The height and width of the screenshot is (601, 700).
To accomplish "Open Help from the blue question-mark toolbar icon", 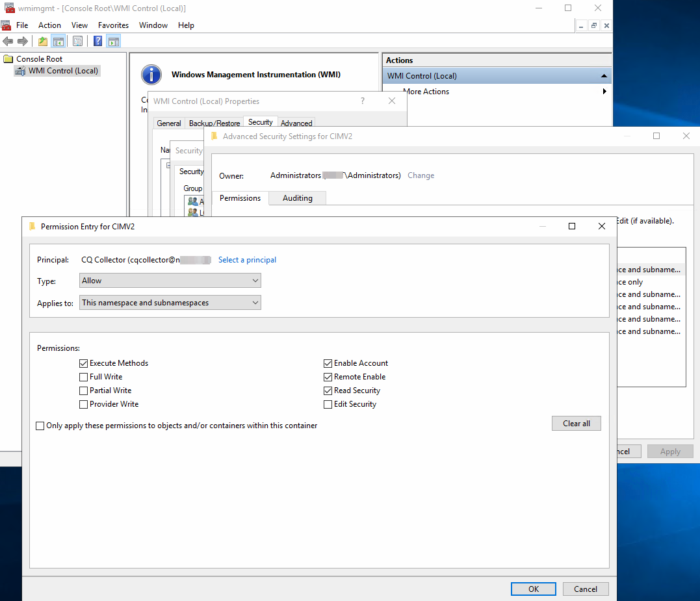I will pyautogui.click(x=97, y=42).
